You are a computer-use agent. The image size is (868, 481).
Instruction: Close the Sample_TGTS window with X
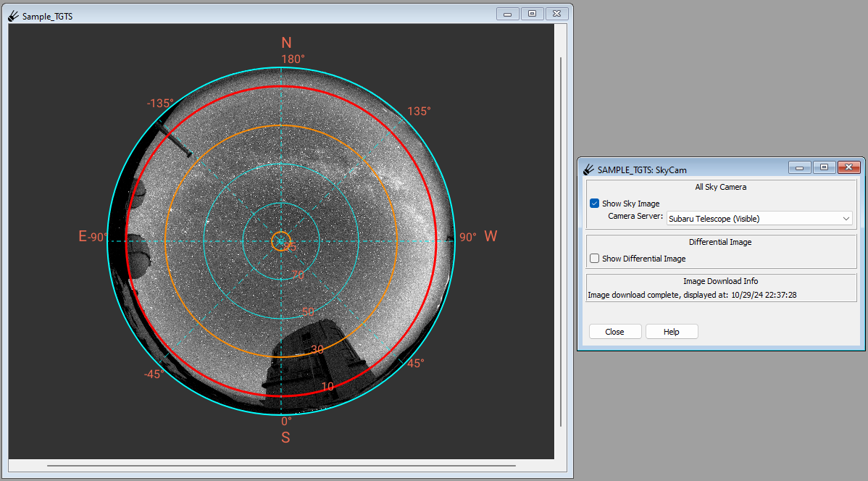tap(557, 14)
